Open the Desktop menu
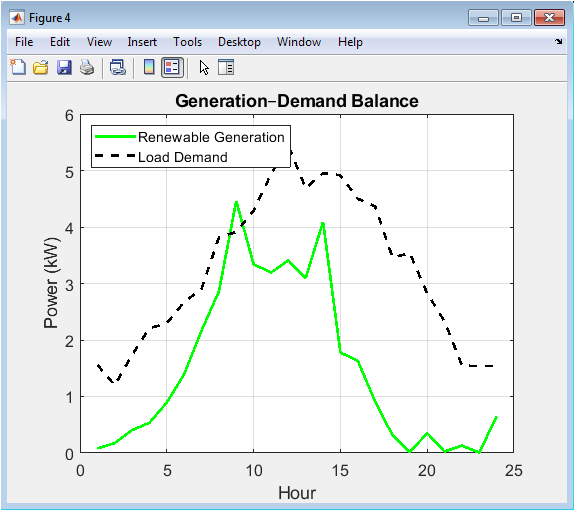The width and height of the screenshot is (575, 511). pos(239,42)
